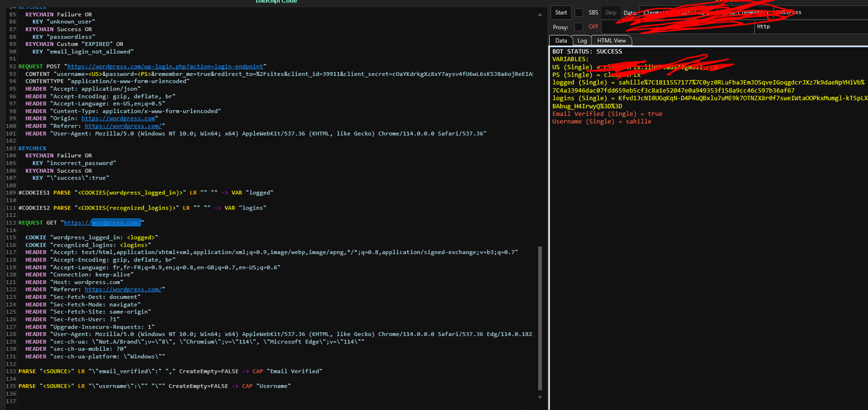This screenshot has height=410, width=868.
Task: Click the Step button
Action: click(611, 12)
